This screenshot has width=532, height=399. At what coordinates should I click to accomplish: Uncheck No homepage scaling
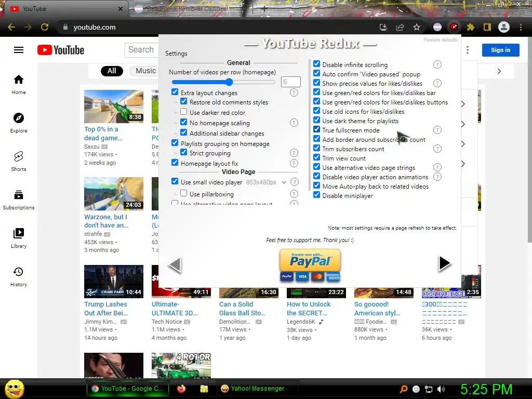coord(183,122)
